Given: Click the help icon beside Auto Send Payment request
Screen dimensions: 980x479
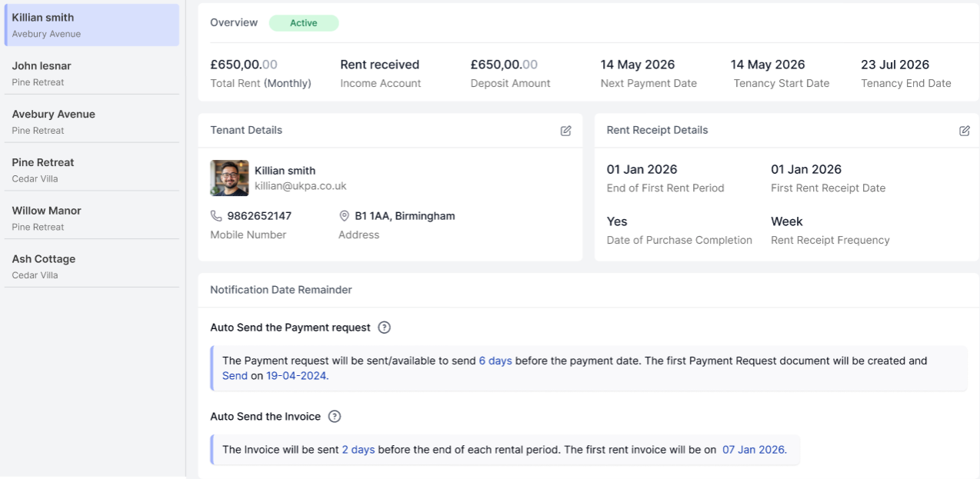Looking at the screenshot, I should 385,328.
